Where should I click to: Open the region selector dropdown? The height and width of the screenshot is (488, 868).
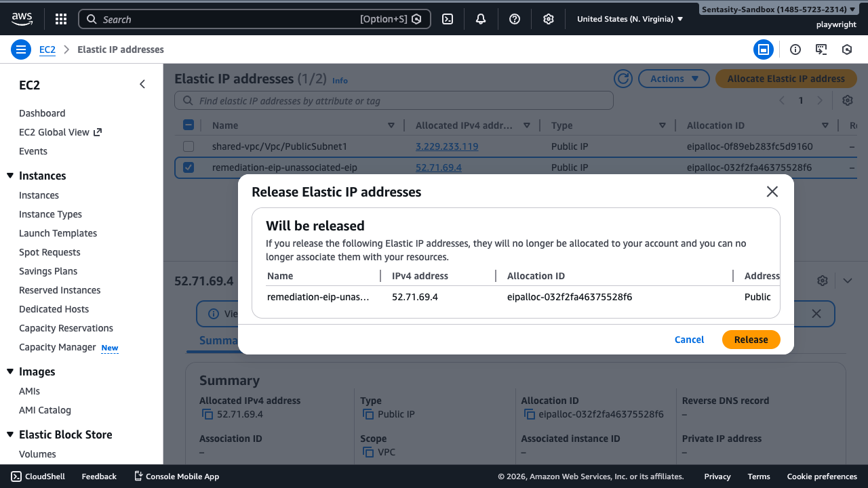(x=630, y=18)
